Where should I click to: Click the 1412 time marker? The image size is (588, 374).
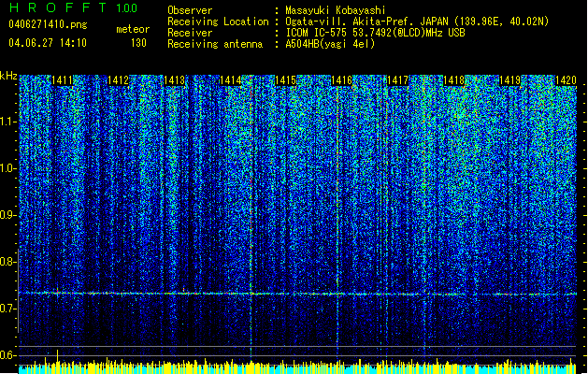click(x=118, y=80)
